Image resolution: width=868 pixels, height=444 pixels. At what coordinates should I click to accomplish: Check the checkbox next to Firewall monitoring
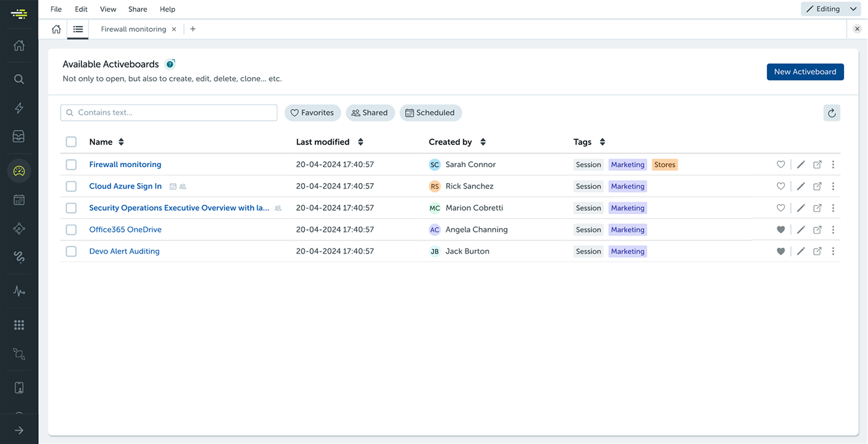[x=71, y=164]
